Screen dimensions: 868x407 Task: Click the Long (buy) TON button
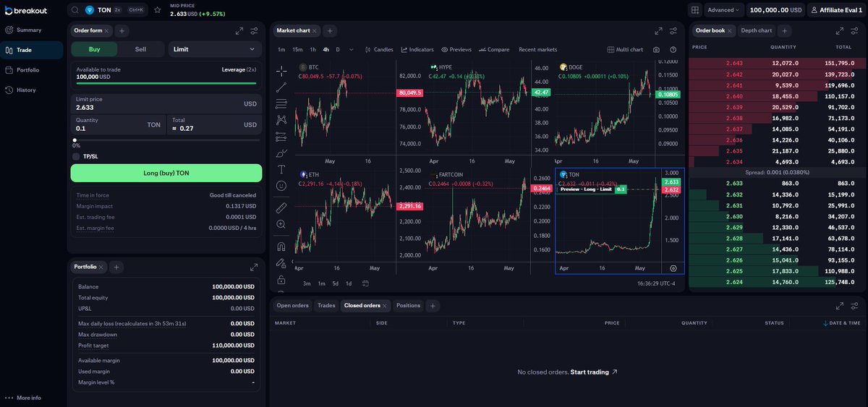[166, 173]
